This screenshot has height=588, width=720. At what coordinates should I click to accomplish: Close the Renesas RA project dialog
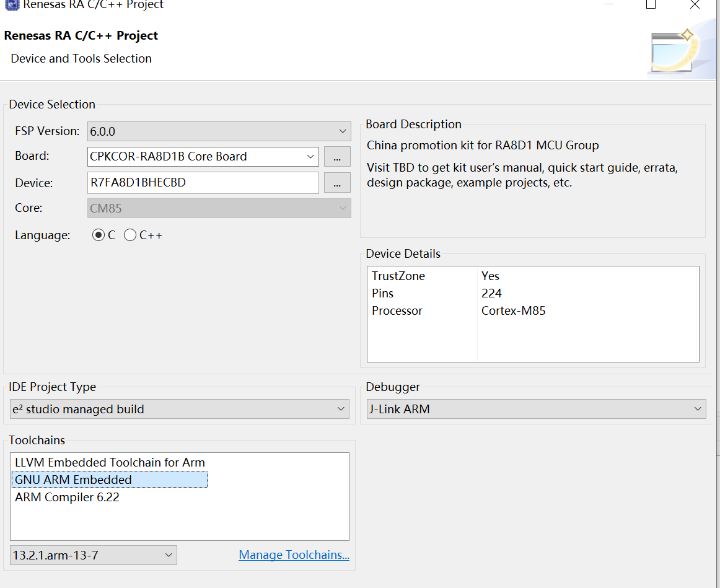point(695,4)
